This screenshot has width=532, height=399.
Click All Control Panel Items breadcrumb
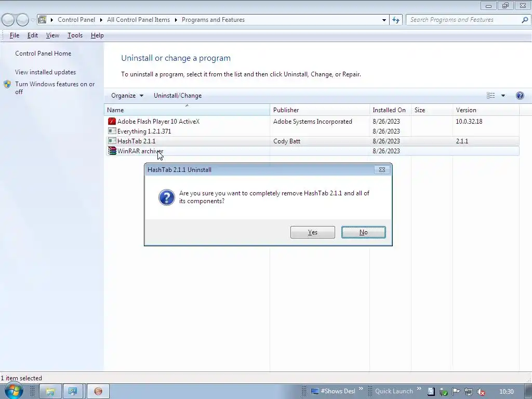[138, 20]
